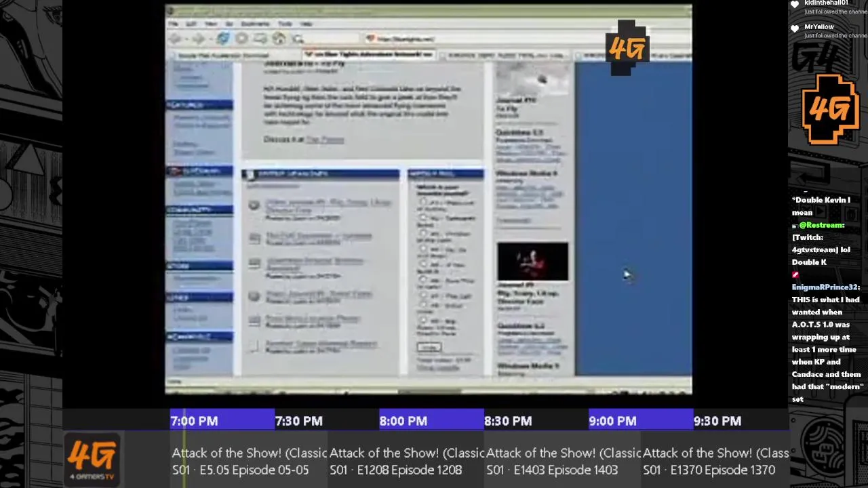The height and width of the screenshot is (488, 868).
Task: Select the first poll radio option
Action: click(423, 202)
